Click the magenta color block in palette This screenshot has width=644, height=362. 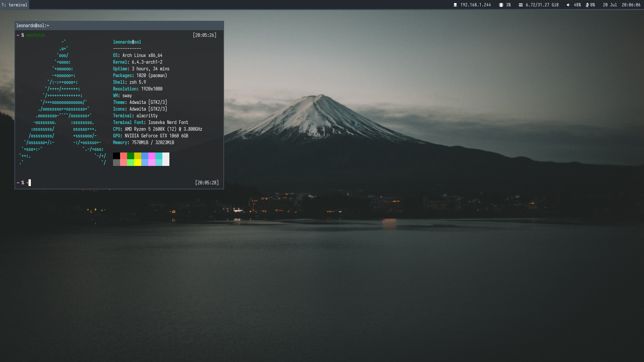[x=152, y=156]
